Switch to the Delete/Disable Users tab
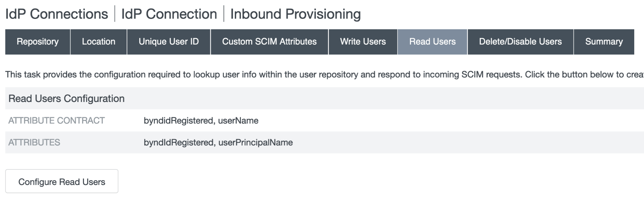This screenshot has height=203, width=644. [520, 42]
